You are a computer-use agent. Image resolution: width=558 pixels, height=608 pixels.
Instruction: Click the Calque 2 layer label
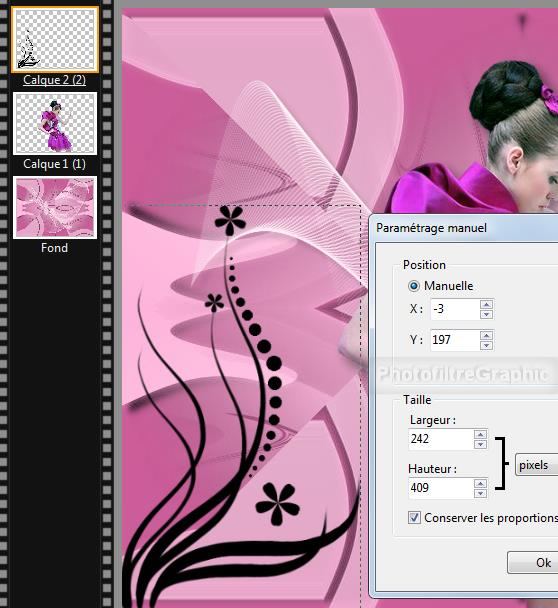(55, 80)
